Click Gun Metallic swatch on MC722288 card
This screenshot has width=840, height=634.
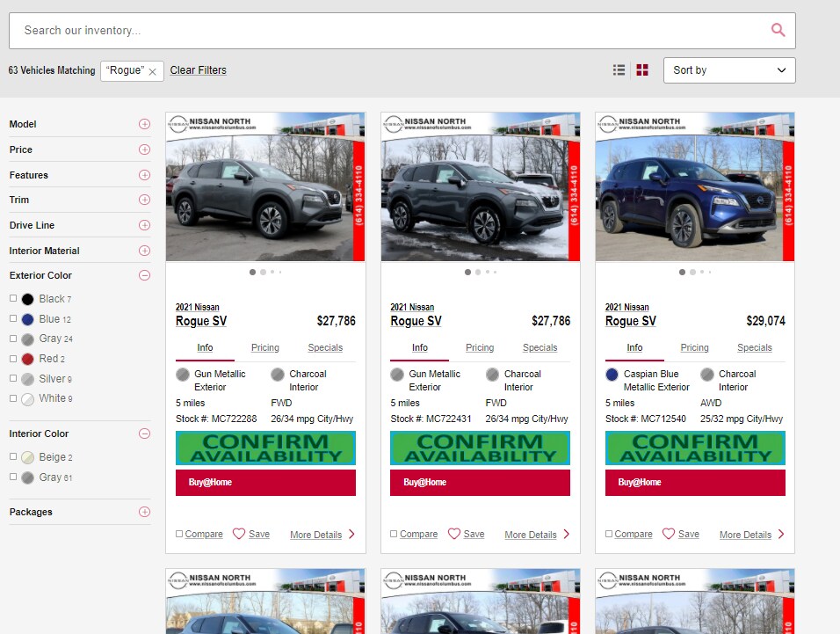click(183, 374)
